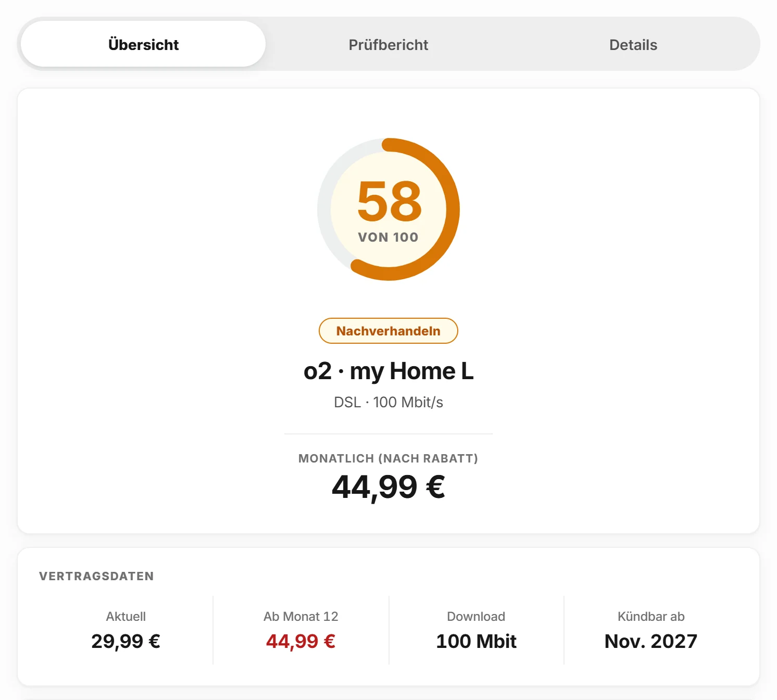Click the "VON 100" label under the score
The width and height of the screenshot is (777, 700).
(388, 238)
